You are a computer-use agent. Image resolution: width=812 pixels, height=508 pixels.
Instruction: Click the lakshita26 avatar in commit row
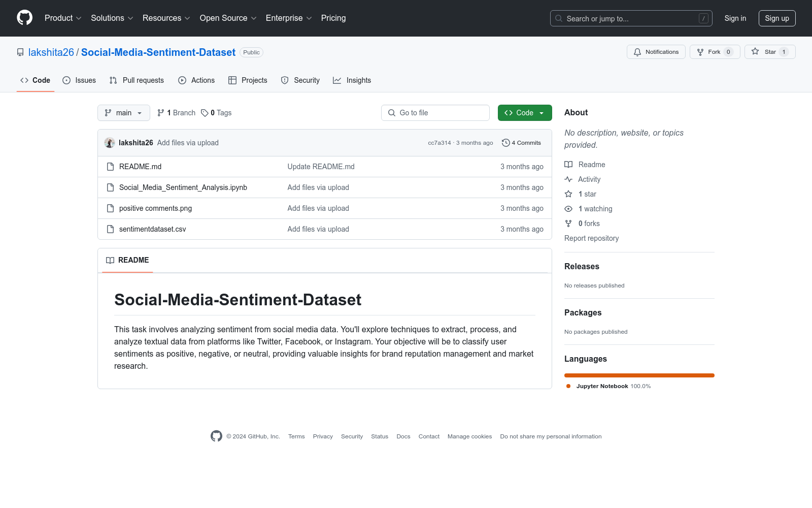[110, 143]
